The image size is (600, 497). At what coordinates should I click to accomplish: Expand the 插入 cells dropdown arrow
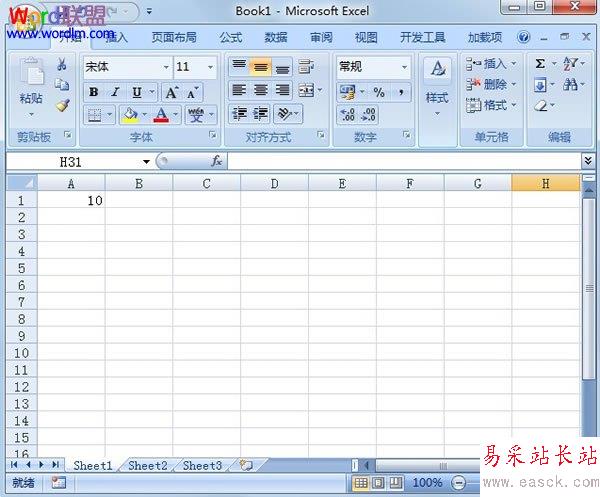pos(514,63)
